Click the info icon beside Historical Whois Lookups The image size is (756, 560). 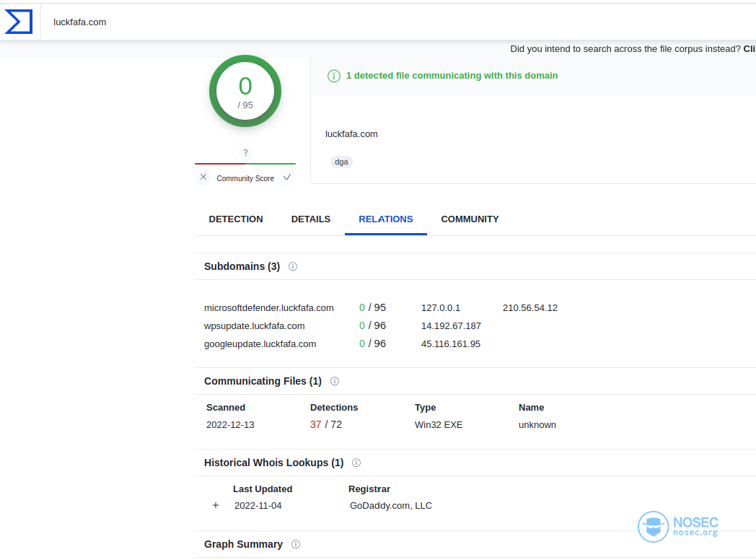(356, 463)
